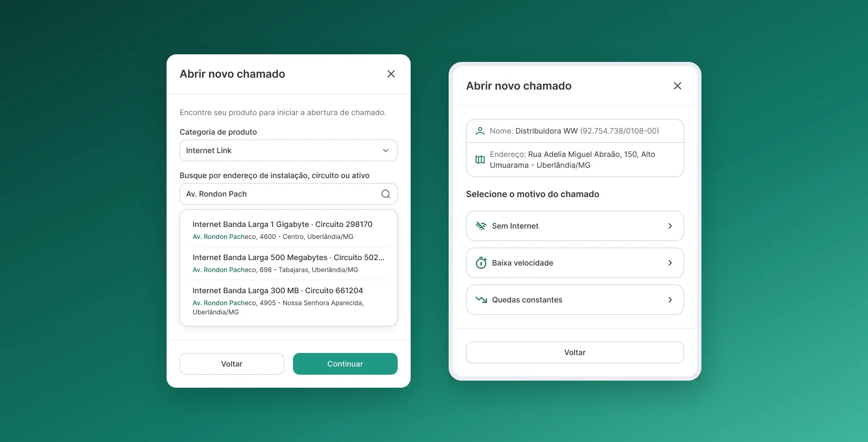Click the Nome: Distribuidora WW text
Viewport: 868px width, 442px height.
575,131
